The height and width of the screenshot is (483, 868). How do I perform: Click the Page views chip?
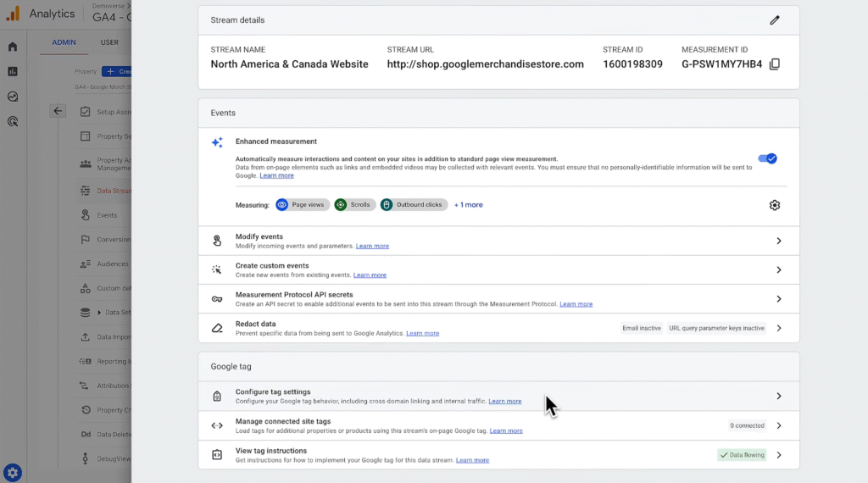pos(303,205)
